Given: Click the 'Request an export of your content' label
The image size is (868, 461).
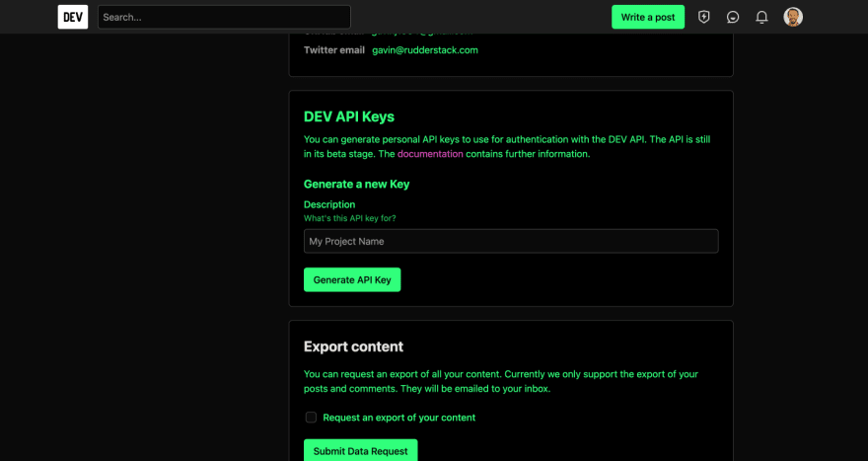Looking at the screenshot, I should click(x=398, y=418).
